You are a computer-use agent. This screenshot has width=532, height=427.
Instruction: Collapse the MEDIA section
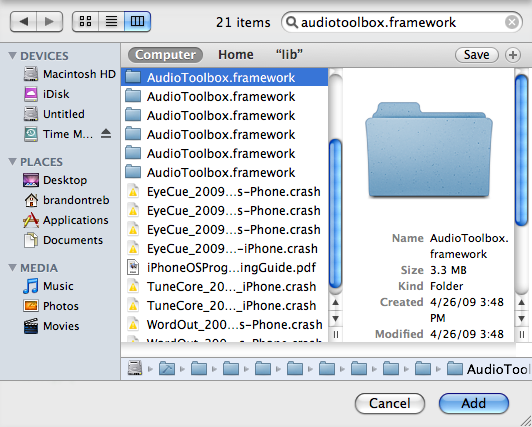coord(13,268)
